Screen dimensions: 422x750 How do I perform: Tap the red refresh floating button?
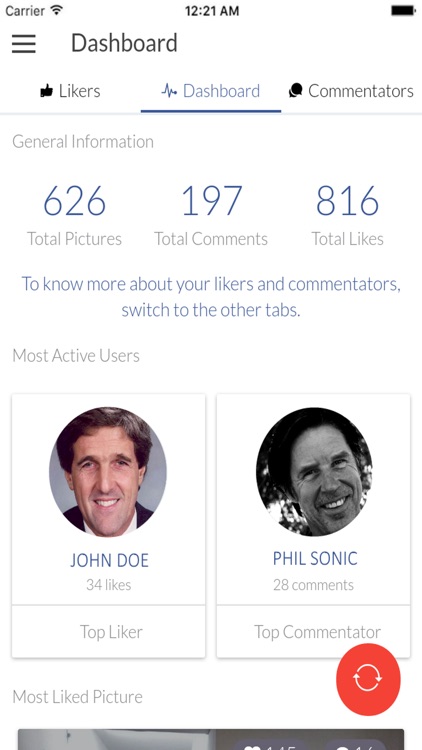(x=368, y=678)
